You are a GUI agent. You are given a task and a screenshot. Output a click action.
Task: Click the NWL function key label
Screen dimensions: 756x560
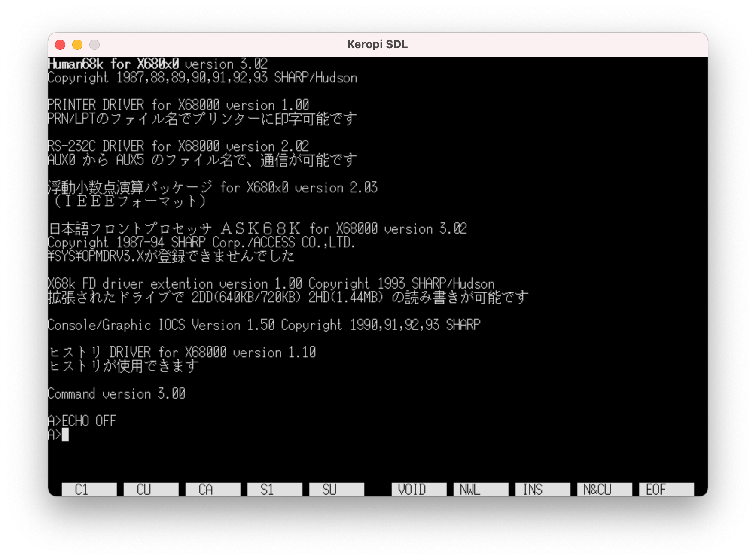point(481,490)
